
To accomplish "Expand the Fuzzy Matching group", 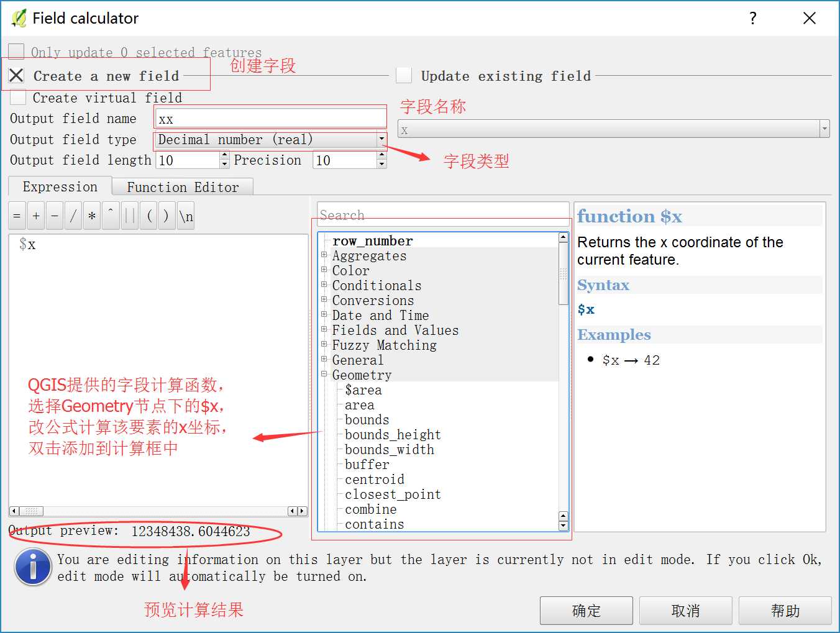I will [x=324, y=344].
